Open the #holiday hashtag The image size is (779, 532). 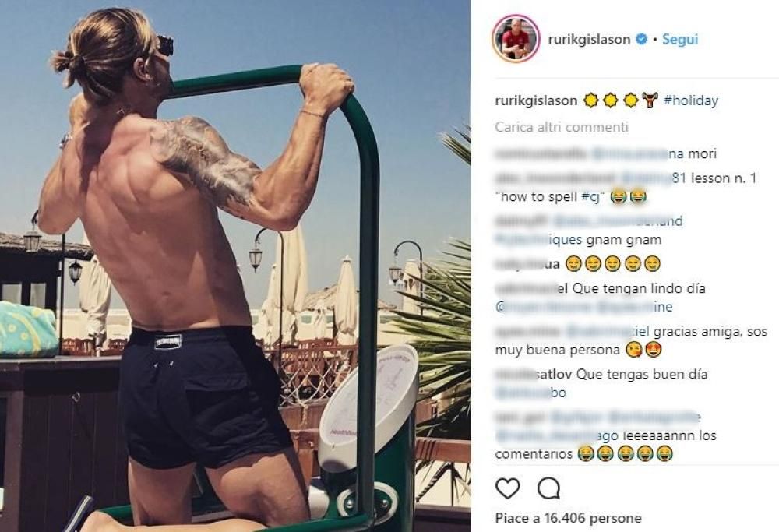(691, 100)
